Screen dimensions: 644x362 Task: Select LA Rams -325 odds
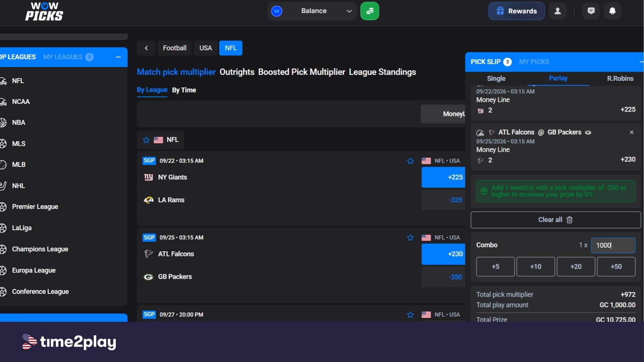coord(443,200)
